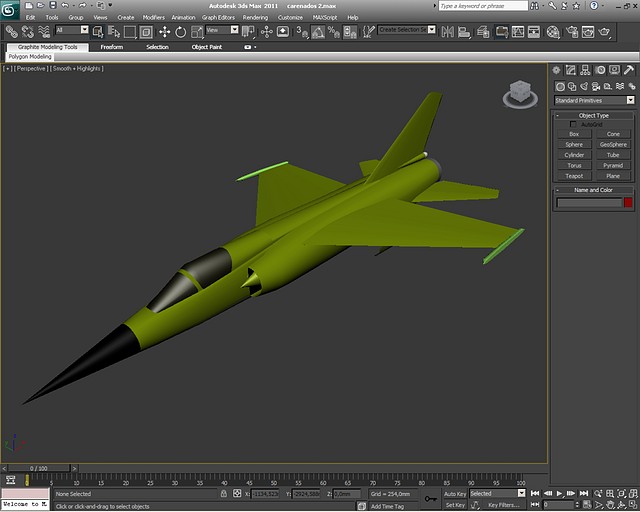Image resolution: width=640 pixels, height=512 pixels.
Task: Toggle the 3D Snaps button
Action: click(302, 32)
